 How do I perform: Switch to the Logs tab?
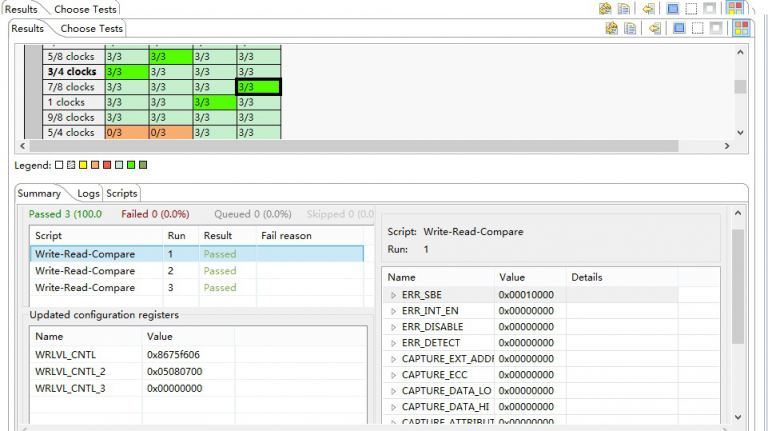[88, 193]
